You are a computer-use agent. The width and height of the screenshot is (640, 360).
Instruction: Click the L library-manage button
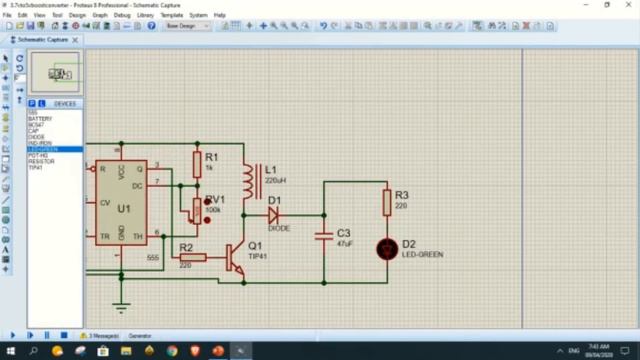pyautogui.click(x=42, y=104)
